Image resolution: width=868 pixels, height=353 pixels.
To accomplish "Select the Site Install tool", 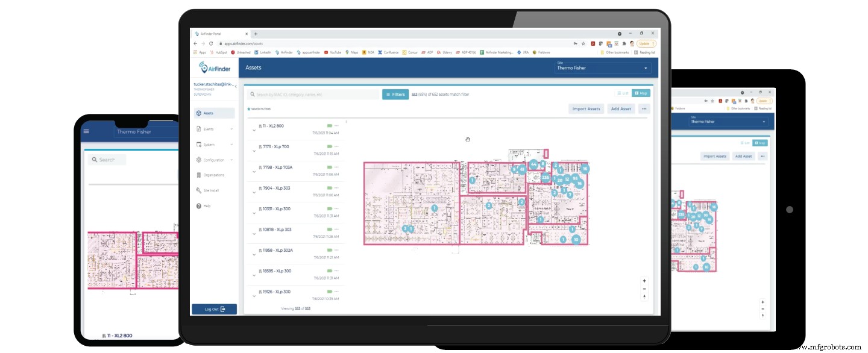I will tap(200, 190).
